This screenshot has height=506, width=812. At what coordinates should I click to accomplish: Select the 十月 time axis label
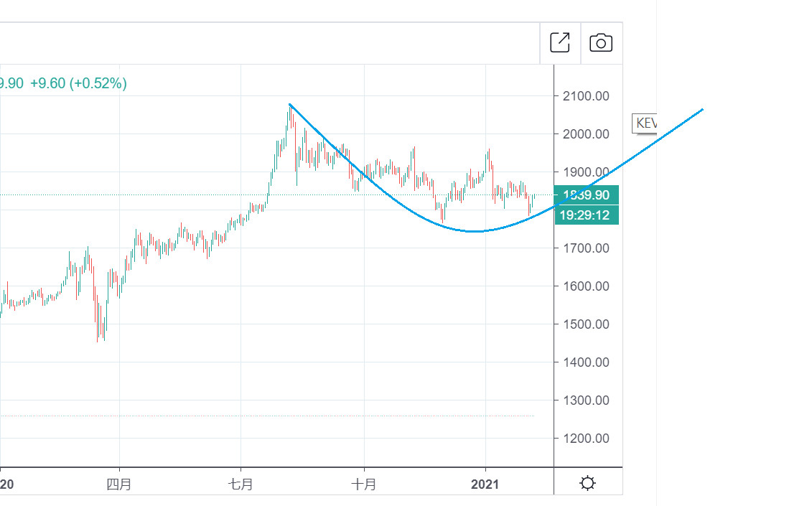pos(364,484)
